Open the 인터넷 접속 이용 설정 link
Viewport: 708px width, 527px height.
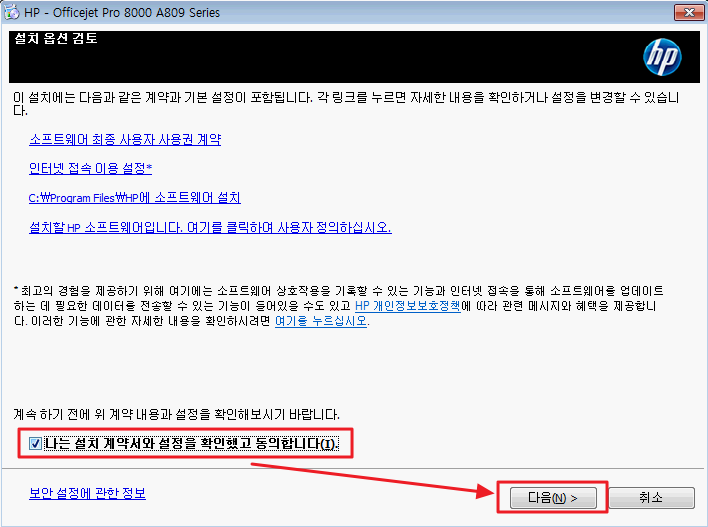(x=90, y=168)
